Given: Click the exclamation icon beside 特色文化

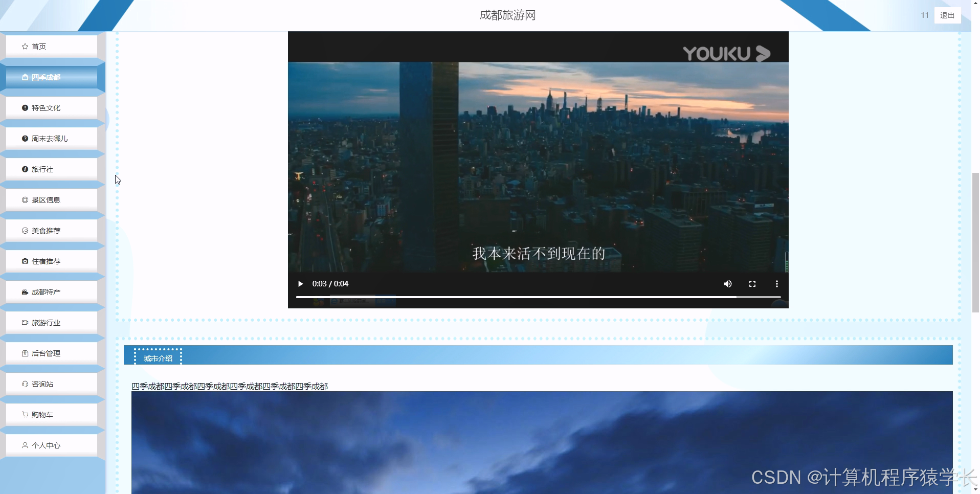Looking at the screenshot, I should (x=25, y=108).
